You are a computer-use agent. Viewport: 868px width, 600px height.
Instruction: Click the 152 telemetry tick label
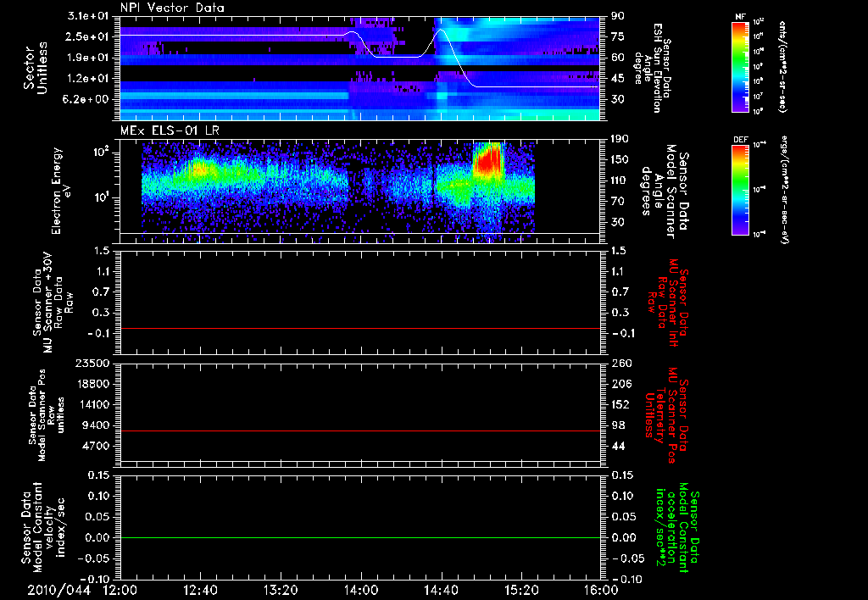[620, 404]
